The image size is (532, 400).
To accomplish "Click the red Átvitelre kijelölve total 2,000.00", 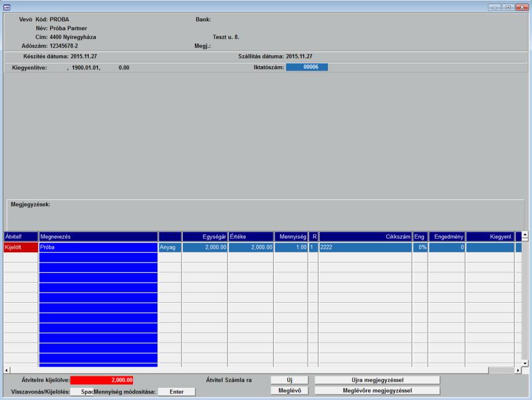I will click(x=101, y=380).
